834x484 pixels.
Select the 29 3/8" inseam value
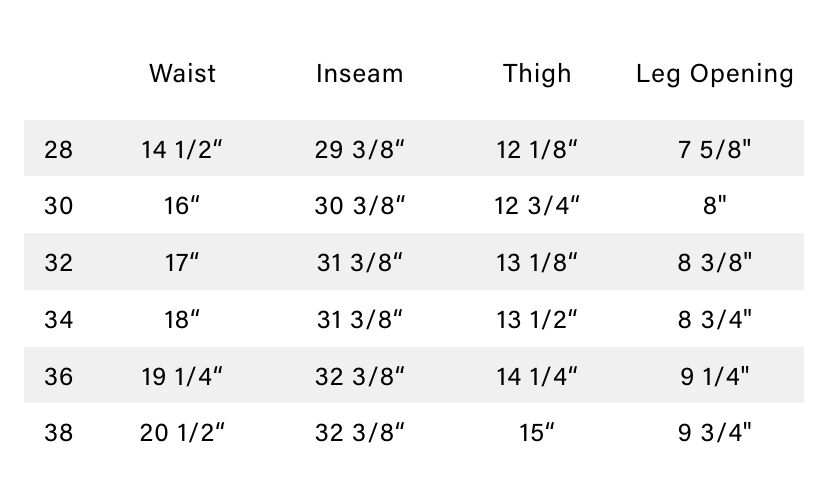point(360,150)
